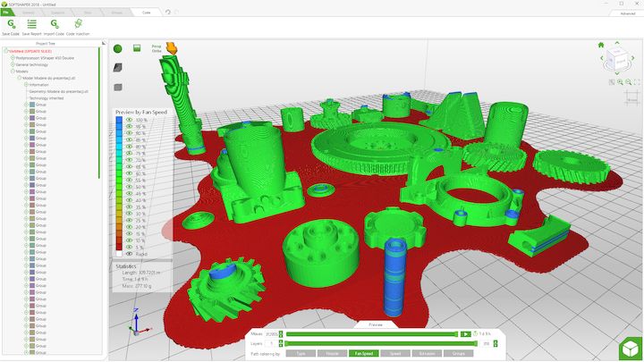Screen dimensions: 644x362
Task: Click the green sphere shading icon
Action: [x=118, y=47]
